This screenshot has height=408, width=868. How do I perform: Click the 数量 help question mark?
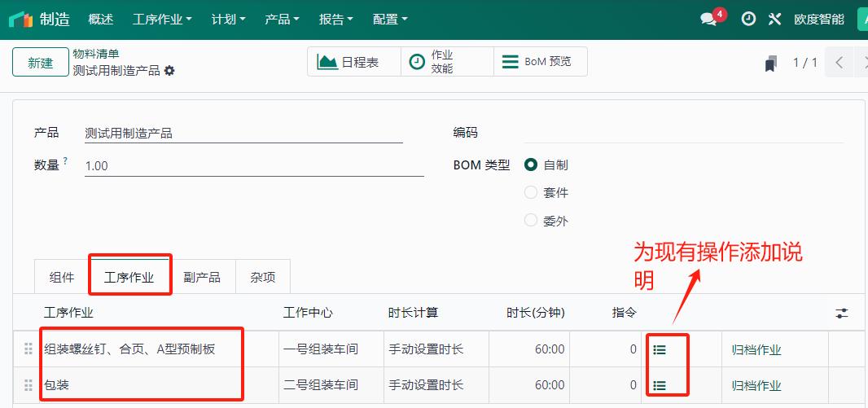click(x=65, y=161)
